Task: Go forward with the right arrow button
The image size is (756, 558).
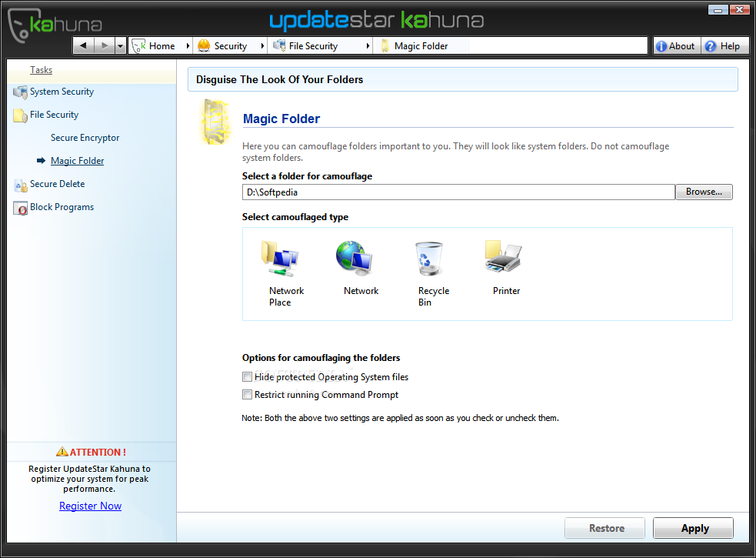Action: (x=104, y=46)
